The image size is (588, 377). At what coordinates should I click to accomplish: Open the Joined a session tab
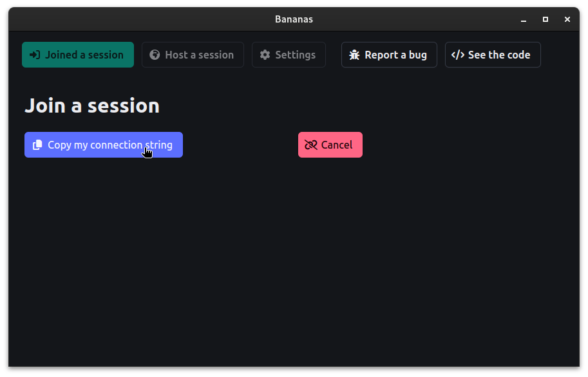pos(78,55)
